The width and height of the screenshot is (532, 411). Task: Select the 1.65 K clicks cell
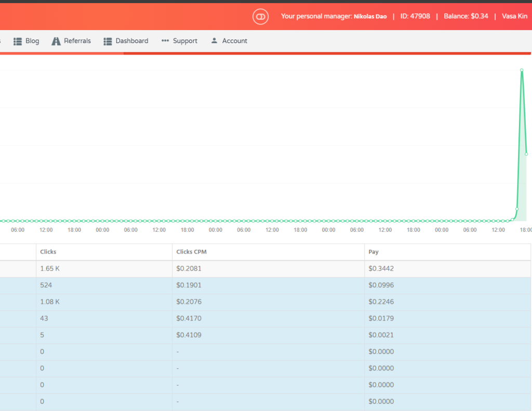tap(104, 269)
